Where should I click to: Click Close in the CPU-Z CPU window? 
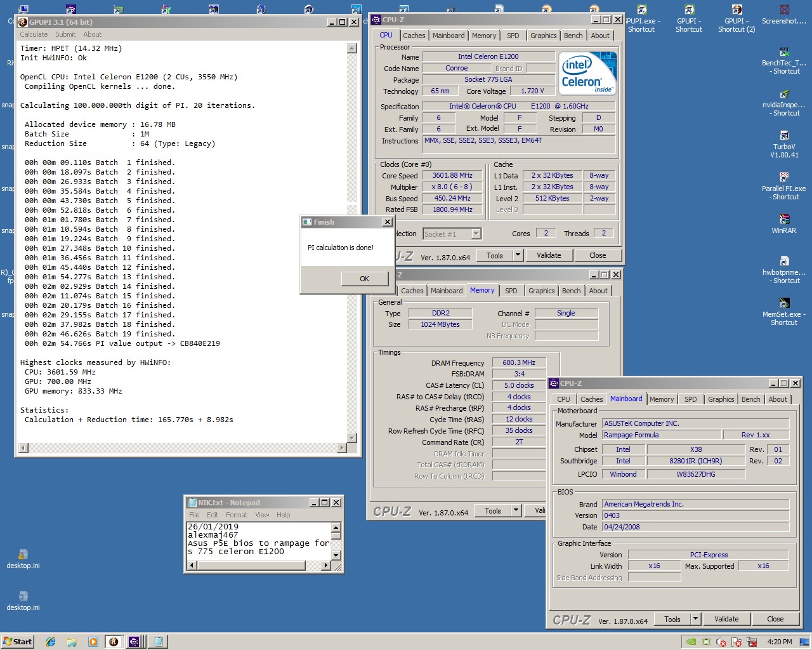[x=598, y=255]
